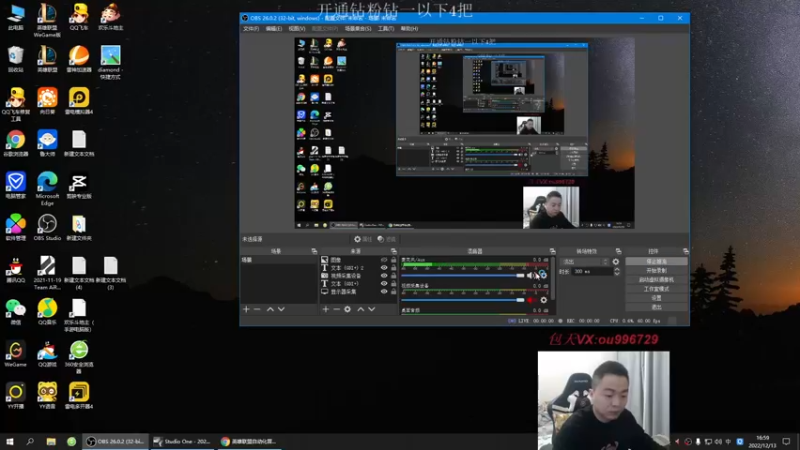The height and width of the screenshot is (450, 800).
Task: Toggle visibility of the 图像 source
Action: [x=384, y=260]
